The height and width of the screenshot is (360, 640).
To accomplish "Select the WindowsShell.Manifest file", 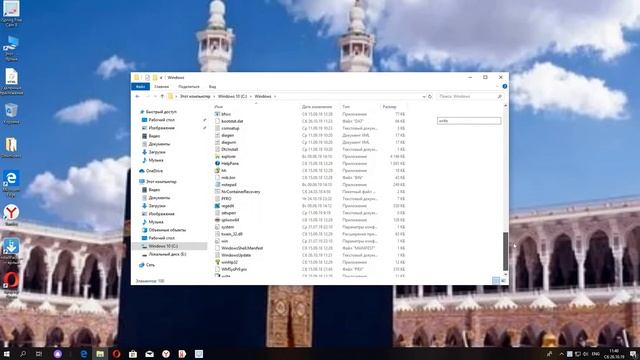I will pyautogui.click(x=242, y=248).
